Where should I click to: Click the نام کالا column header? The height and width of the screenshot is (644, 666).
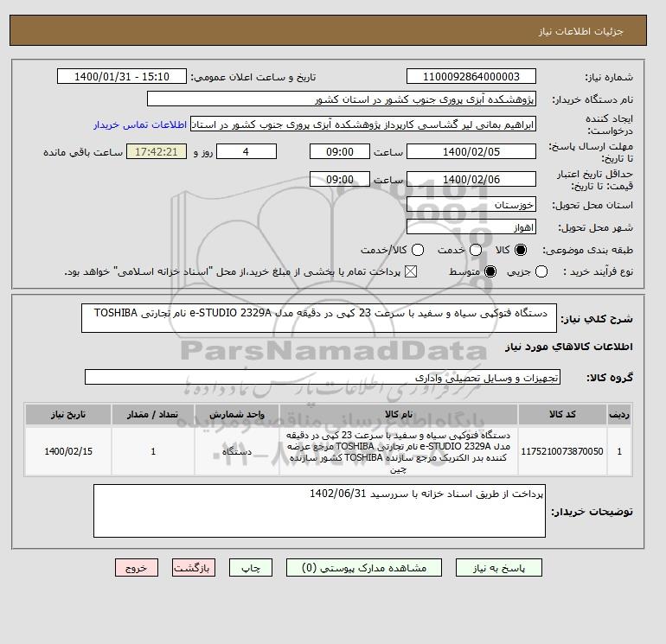point(399,414)
